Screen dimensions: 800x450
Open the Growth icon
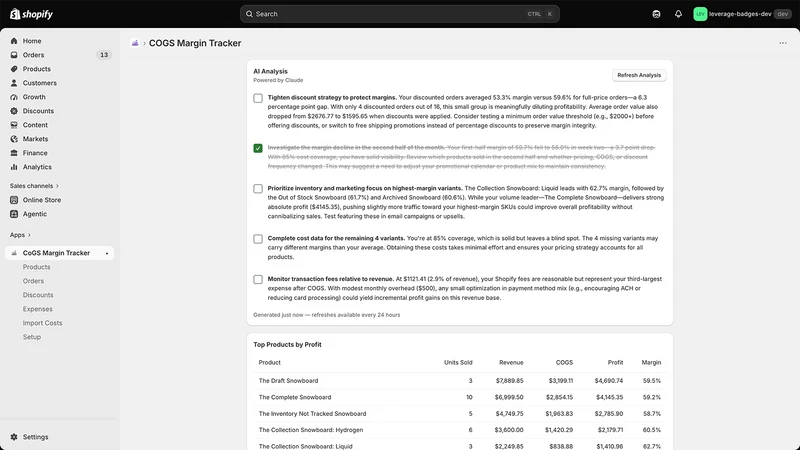click(14, 97)
